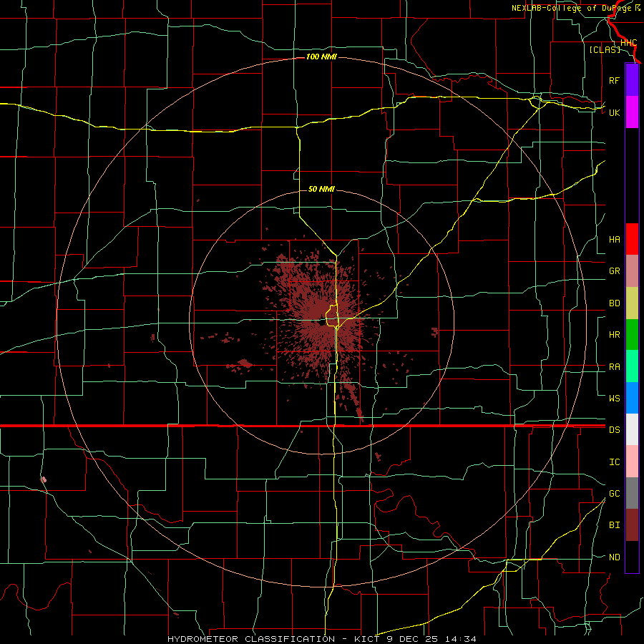Click the 'GR' legend label
The width and height of the screenshot is (644, 644).
[614, 271]
